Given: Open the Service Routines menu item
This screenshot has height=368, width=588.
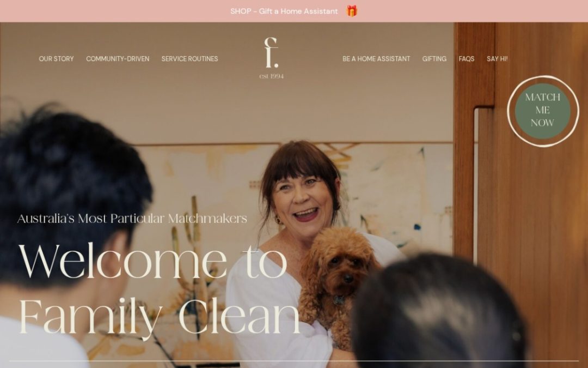Looking at the screenshot, I should click(190, 58).
